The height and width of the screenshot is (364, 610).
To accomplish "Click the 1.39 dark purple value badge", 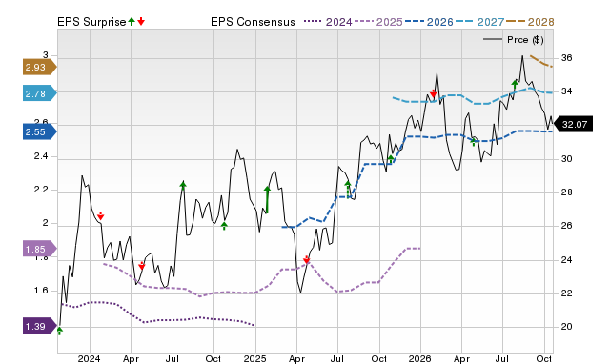I will click(x=40, y=326).
